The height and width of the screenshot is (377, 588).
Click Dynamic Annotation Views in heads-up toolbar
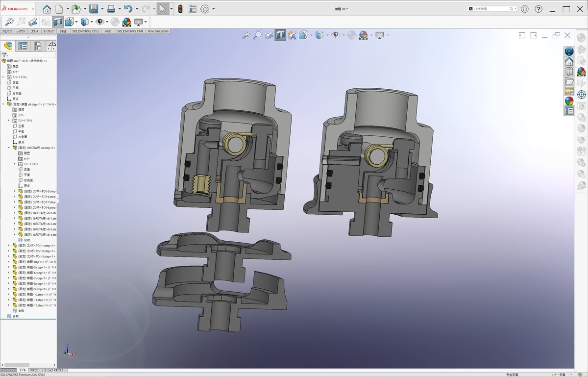click(292, 35)
